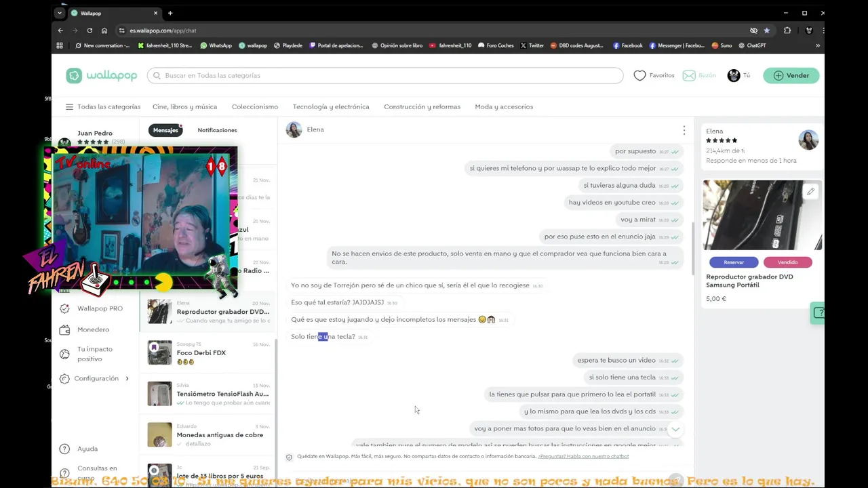The image size is (868, 488).
Task: Select Construcción y reformas category
Action: [x=422, y=106]
